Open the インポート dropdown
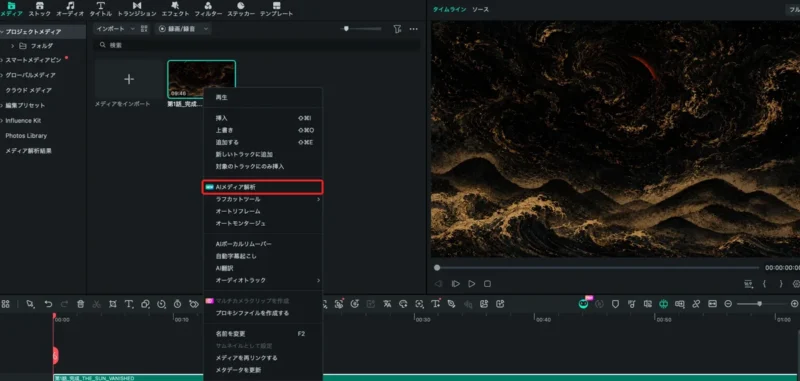This screenshot has width=800, height=381. coord(115,29)
